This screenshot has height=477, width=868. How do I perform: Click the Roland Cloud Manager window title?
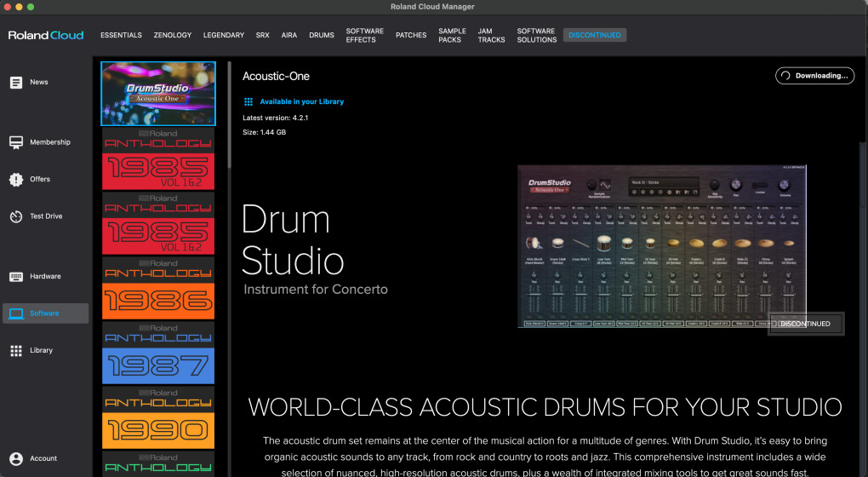(x=432, y=7)
